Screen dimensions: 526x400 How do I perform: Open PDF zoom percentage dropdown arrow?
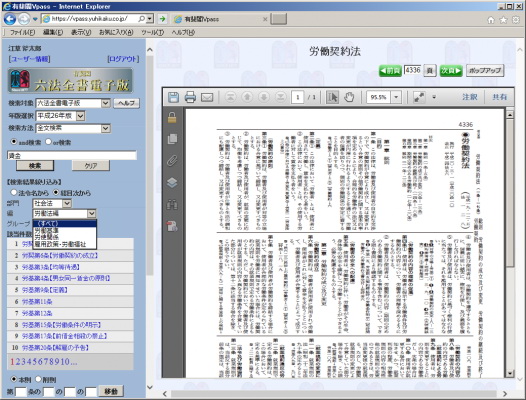pyautogui.click(x=396, y=97)
